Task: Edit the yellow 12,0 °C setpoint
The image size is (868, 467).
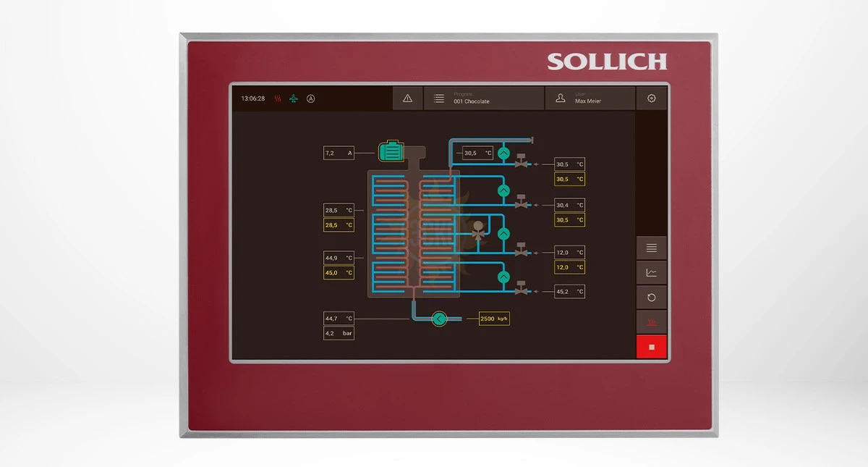Action: pyautogui.click(x=570, y=267)
